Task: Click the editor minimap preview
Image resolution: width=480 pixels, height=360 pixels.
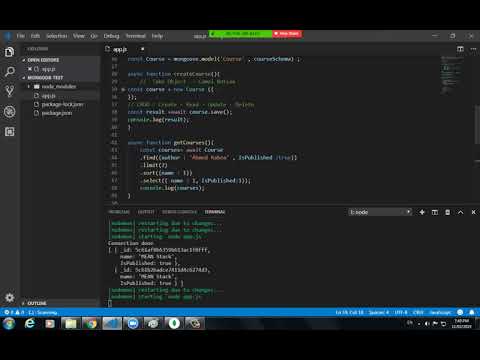Action: click(452, 75)
